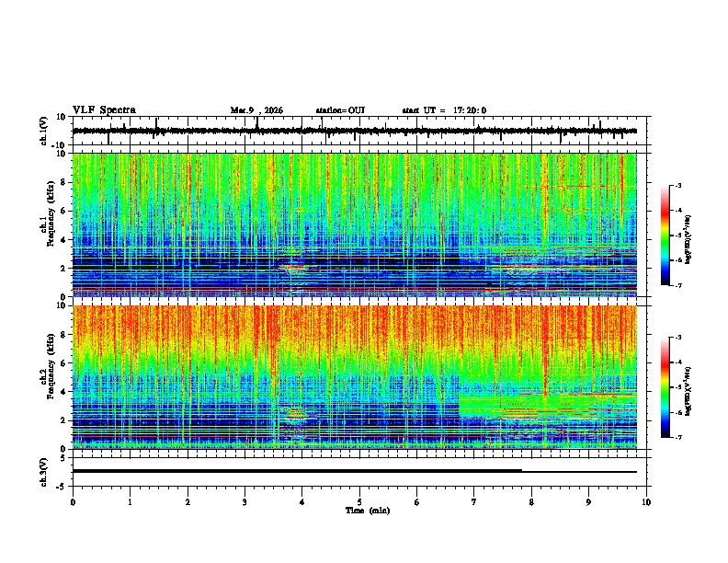Screen dimensions: 728x563
Task: Click the "6" kHz tick of ch.1 spectrogram
Action: 64,211
